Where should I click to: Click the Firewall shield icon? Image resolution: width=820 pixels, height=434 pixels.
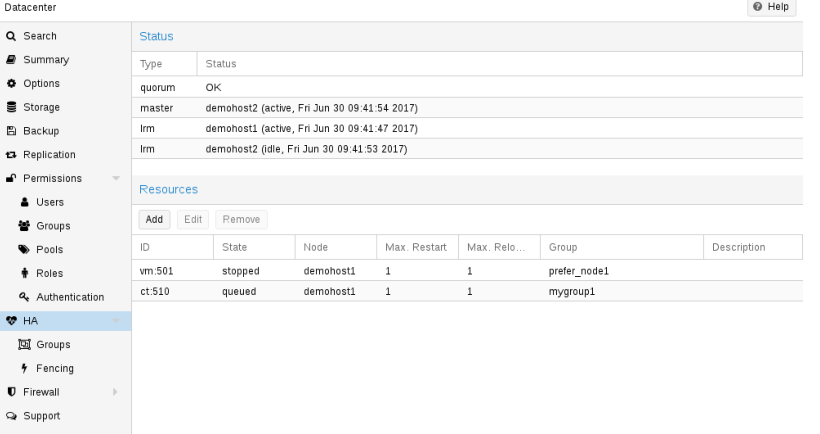click(x=11, y=392)
